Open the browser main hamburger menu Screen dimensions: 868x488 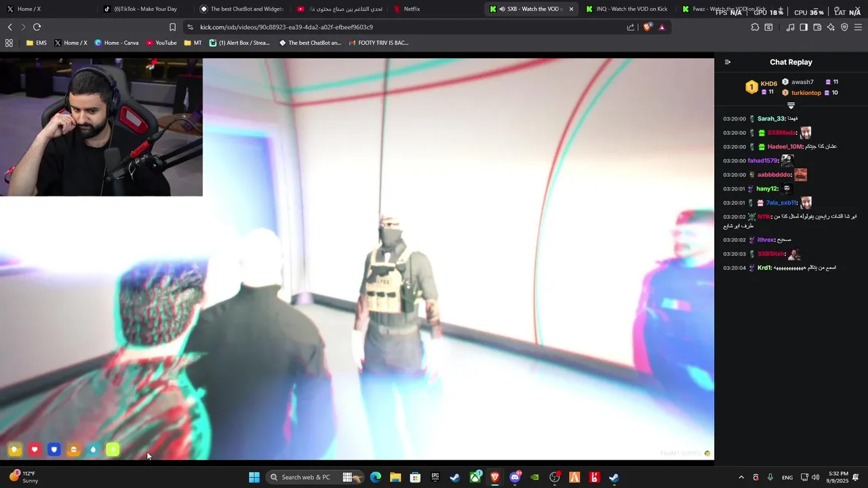tap(858, 27)
